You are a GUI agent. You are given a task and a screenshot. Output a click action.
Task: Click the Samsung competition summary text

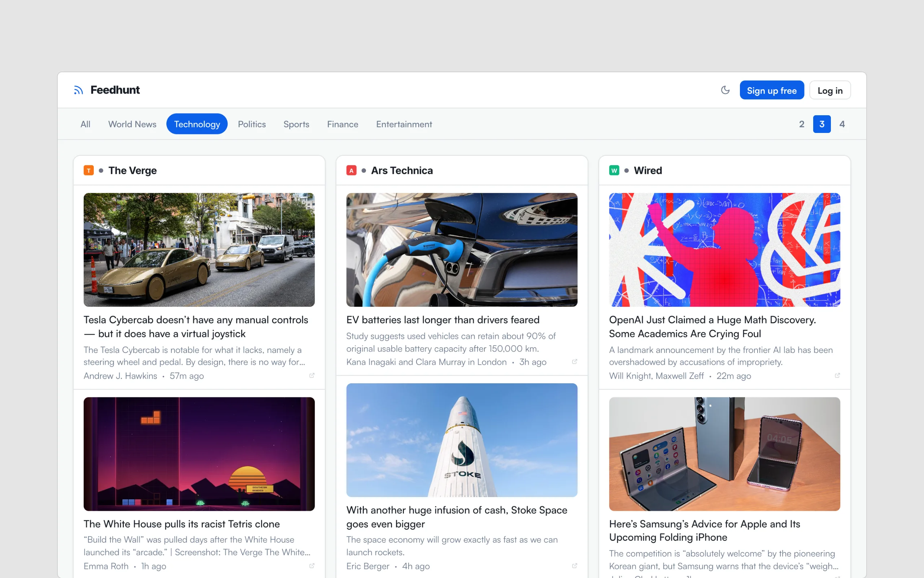click(x=724, y=560)
